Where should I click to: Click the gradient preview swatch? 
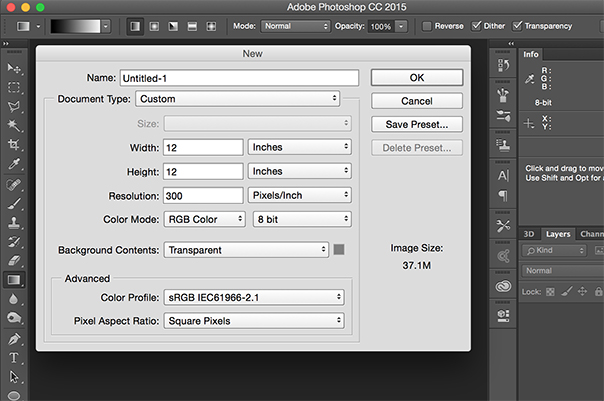coord(76,26)
